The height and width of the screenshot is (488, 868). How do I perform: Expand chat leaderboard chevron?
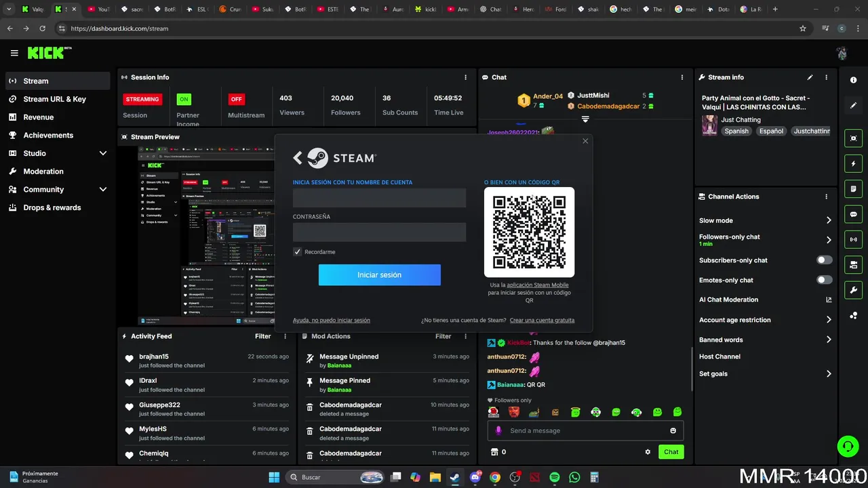click(585, 119)
